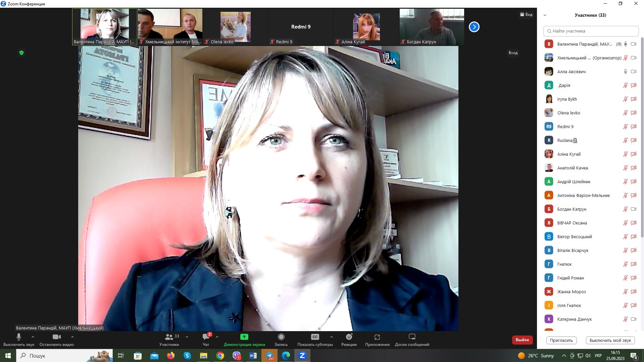Click camera-off icon for Iryna Bykh
Image resolution: width=644 pixels, height=362 pixels.
[634, 99]
